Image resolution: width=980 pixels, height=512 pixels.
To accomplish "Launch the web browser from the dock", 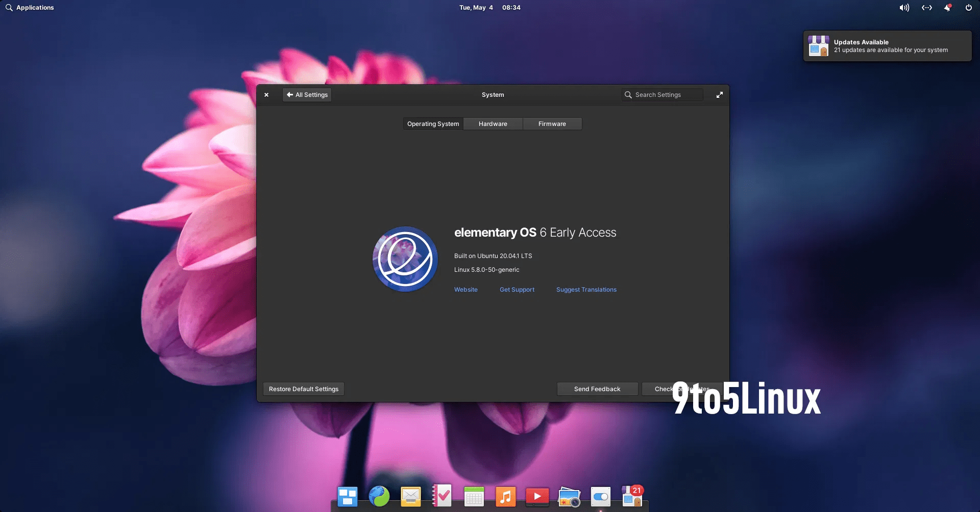I will 379,496.
